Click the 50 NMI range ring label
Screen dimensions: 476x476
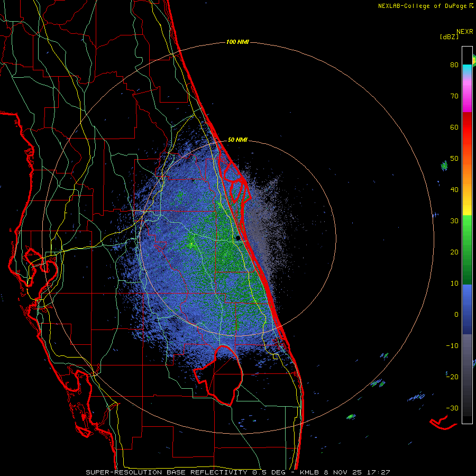point(237,140)
